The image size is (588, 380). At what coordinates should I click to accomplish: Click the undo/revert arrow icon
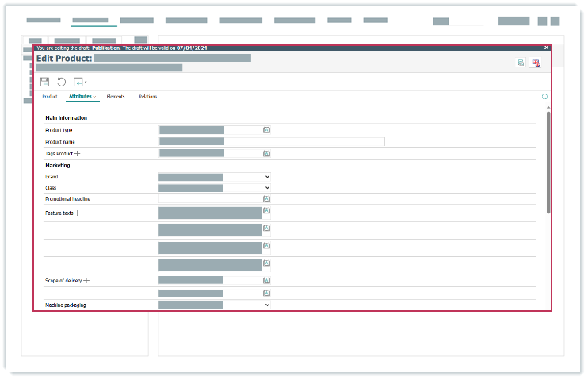[x=62, y=82]
